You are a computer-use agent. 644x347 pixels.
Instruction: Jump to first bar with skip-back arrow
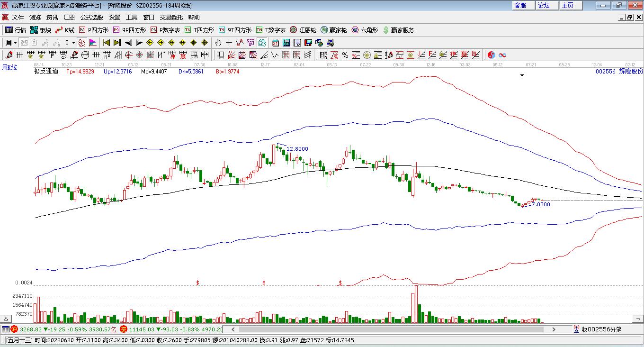[x=107, y=43]
